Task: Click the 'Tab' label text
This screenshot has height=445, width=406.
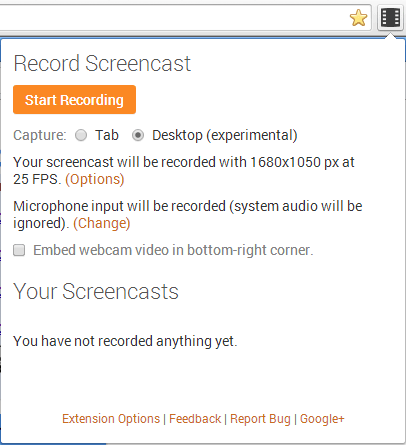Action: tap(107, 135)
